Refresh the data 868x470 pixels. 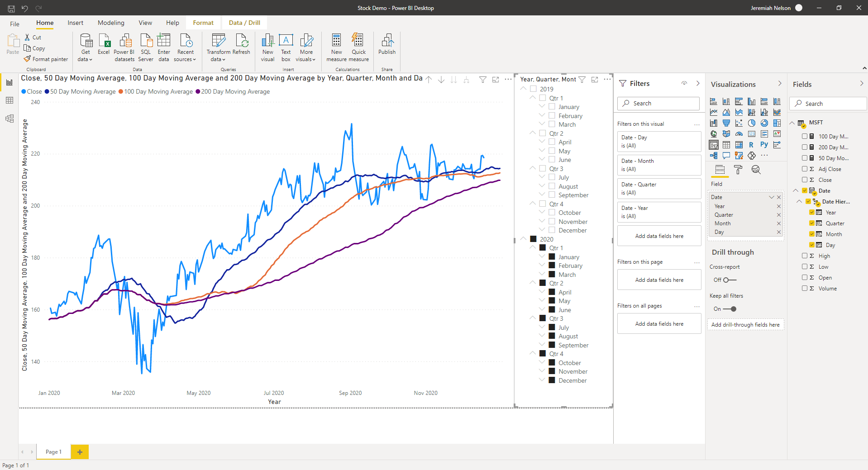242,44
